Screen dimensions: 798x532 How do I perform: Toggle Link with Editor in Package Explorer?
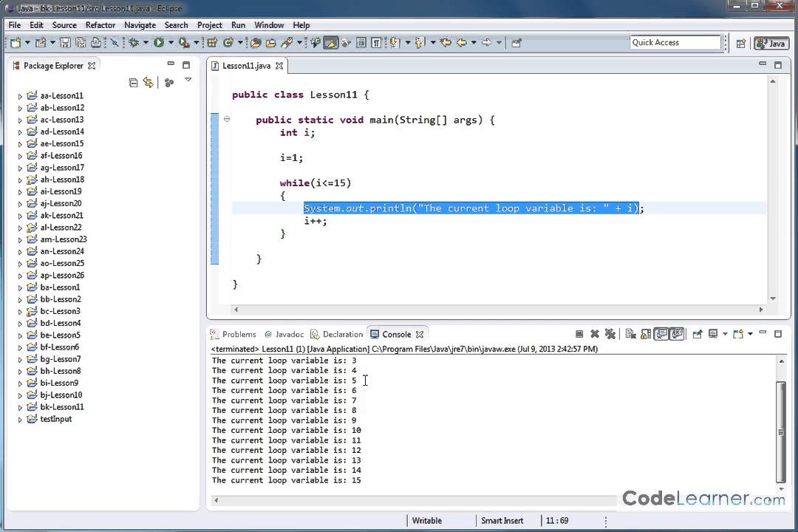148,83
